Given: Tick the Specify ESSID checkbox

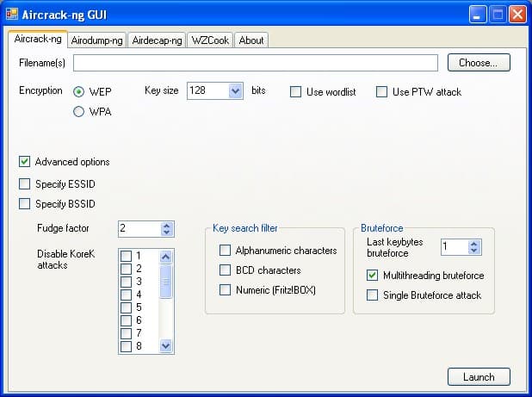Looking at the screenshot, I should tap(24, 184).
